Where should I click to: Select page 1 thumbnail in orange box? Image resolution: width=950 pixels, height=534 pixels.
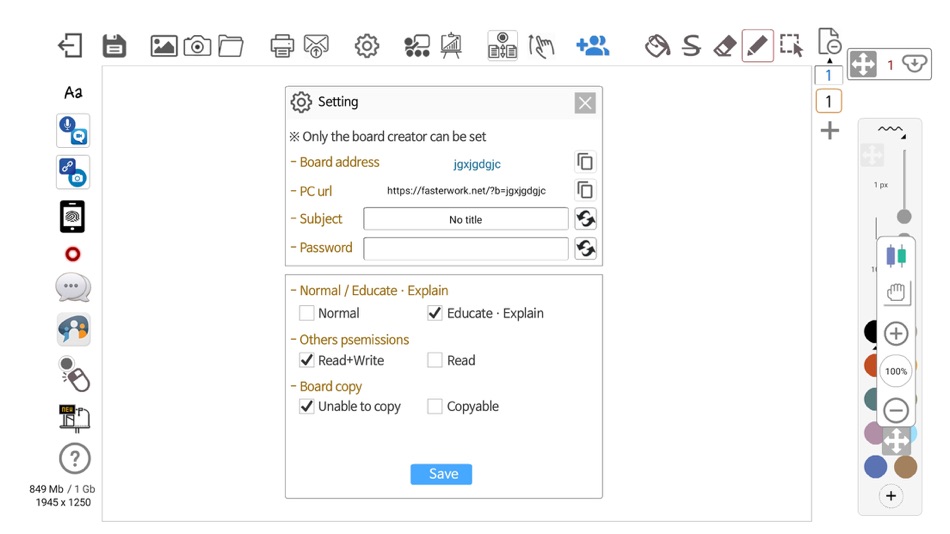(x=828, y=101)
